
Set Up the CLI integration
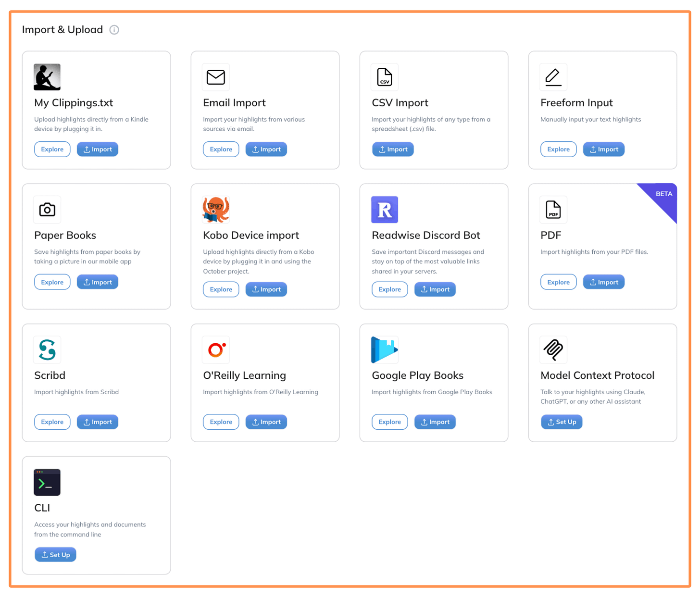[x=55, y=555]
